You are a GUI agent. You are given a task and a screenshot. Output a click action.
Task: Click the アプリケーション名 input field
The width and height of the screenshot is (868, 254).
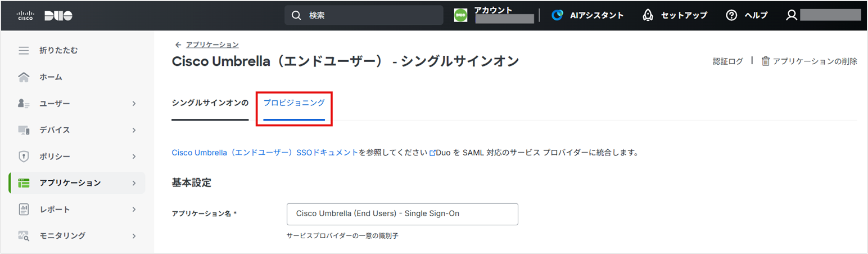(402, 214)
